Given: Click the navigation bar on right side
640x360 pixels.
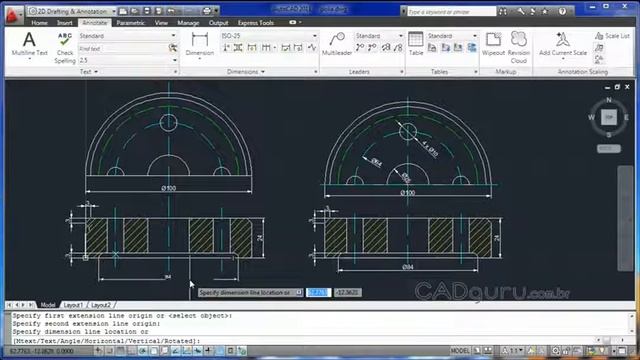Looking at the screenshot, I should tap(625, 218).
